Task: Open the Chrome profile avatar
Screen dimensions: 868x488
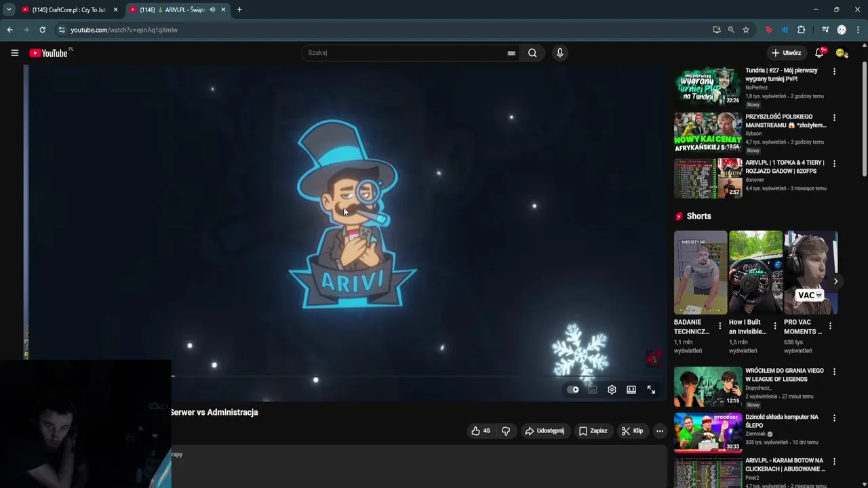Action: tap(842, 30)
